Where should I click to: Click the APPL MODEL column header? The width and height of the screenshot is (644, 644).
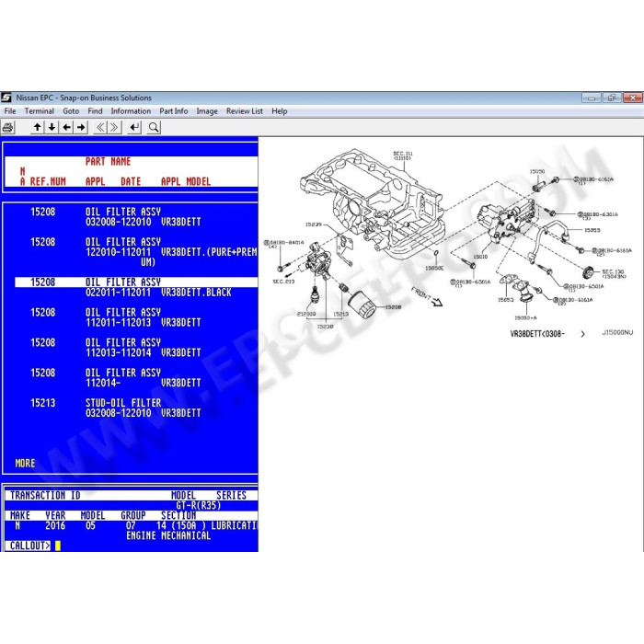(186, 181)
